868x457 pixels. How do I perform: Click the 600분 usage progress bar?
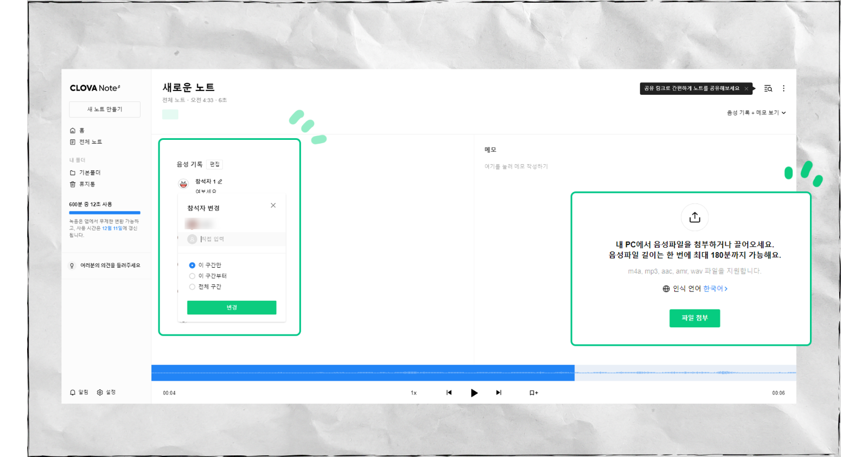tap(105, 213)
